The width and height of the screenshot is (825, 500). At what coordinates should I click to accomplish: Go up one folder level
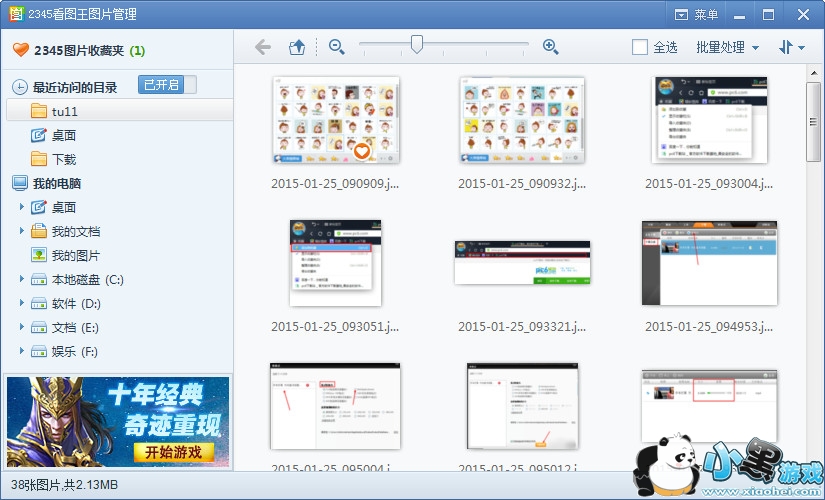coord(297,47)
